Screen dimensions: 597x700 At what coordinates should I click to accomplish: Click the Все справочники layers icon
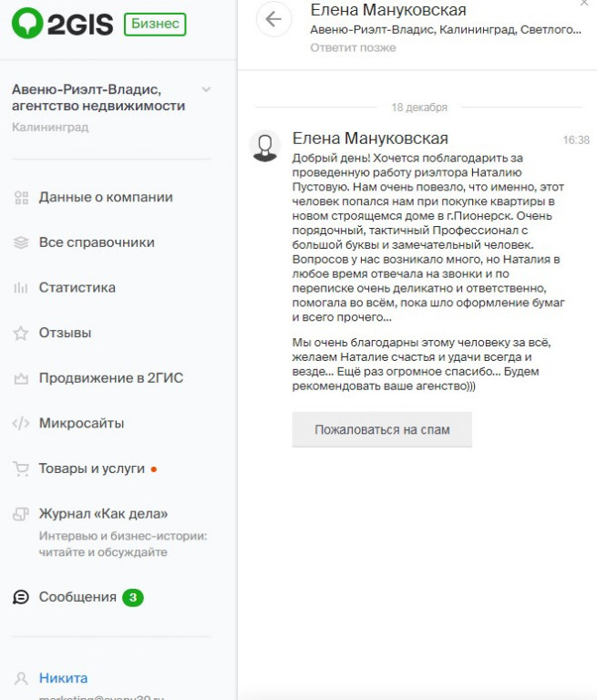pyautogui.click(x=21, y=242)
